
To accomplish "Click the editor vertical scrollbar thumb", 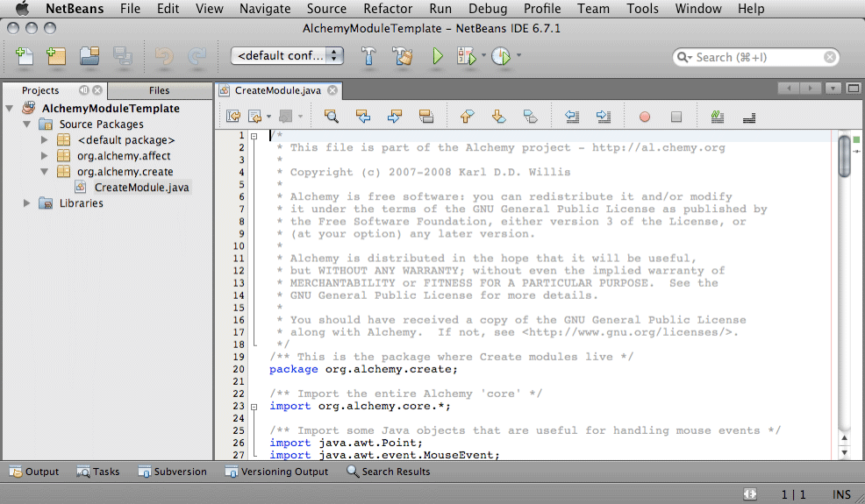I will tap(844, 157).
